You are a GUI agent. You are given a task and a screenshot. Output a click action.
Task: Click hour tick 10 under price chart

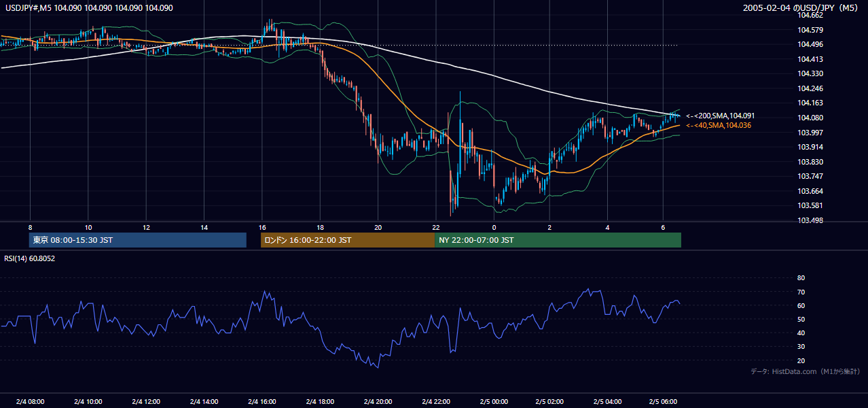coord(88,227)
